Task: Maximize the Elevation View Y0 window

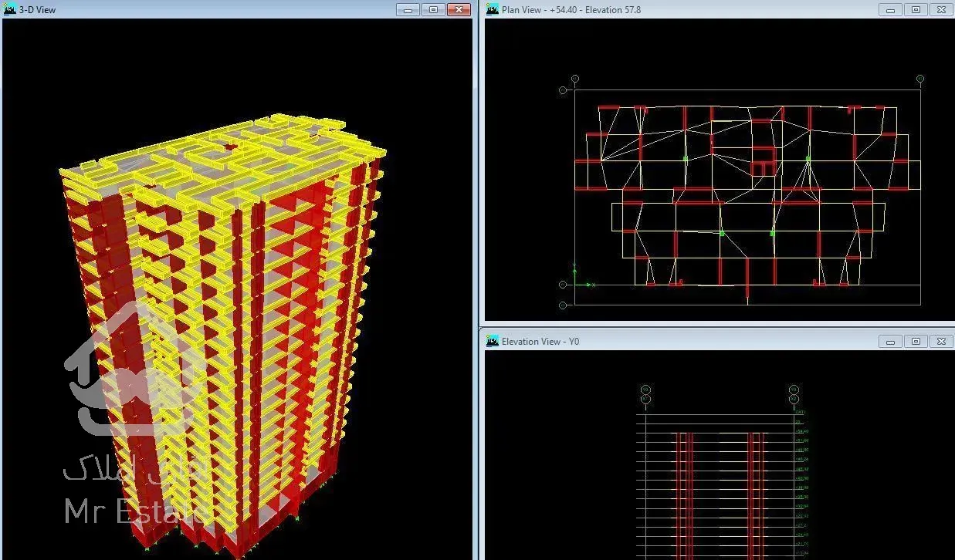Action: tap(916, 341)
